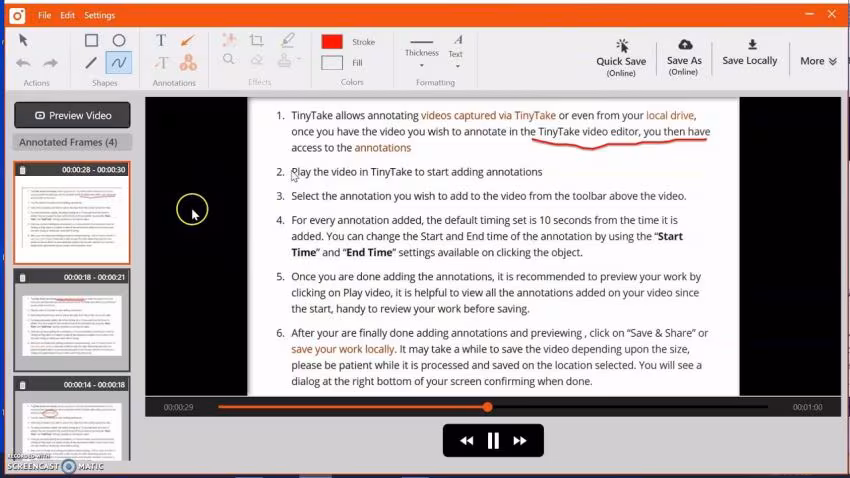Rewind the video
Viewport: 850px width, 478px height.
(x=466, y=441)
